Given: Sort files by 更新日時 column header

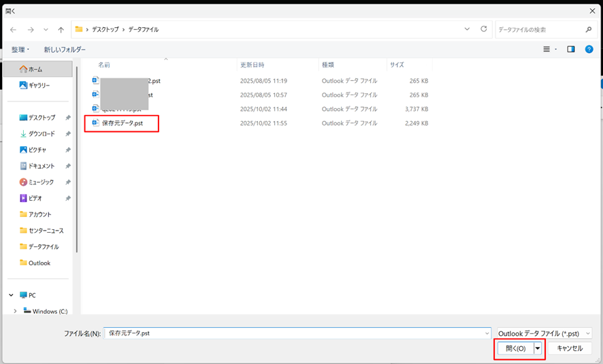Looking at the screenshot, I should click(x=252, y=65).
